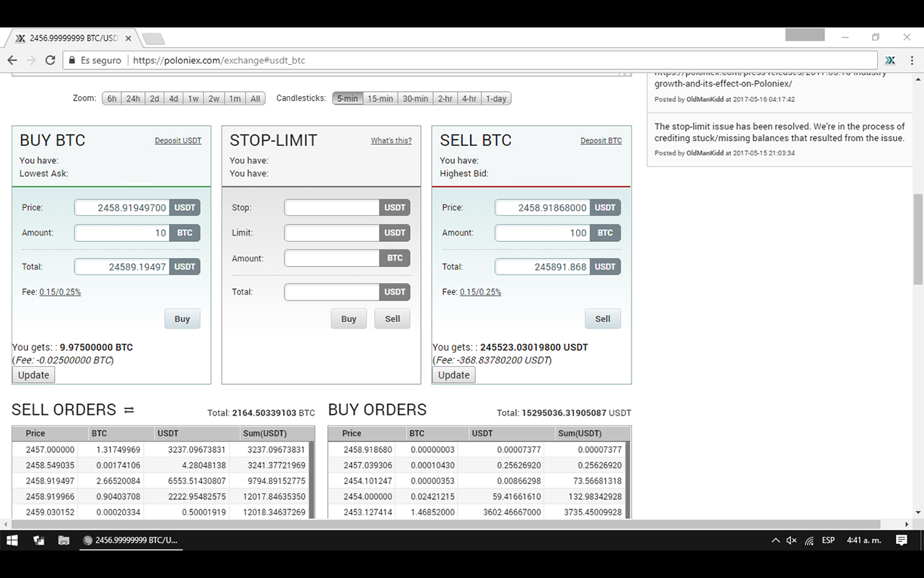924x578 pixels.
Task: Select the All zoom option
Action: pos(256,98)
